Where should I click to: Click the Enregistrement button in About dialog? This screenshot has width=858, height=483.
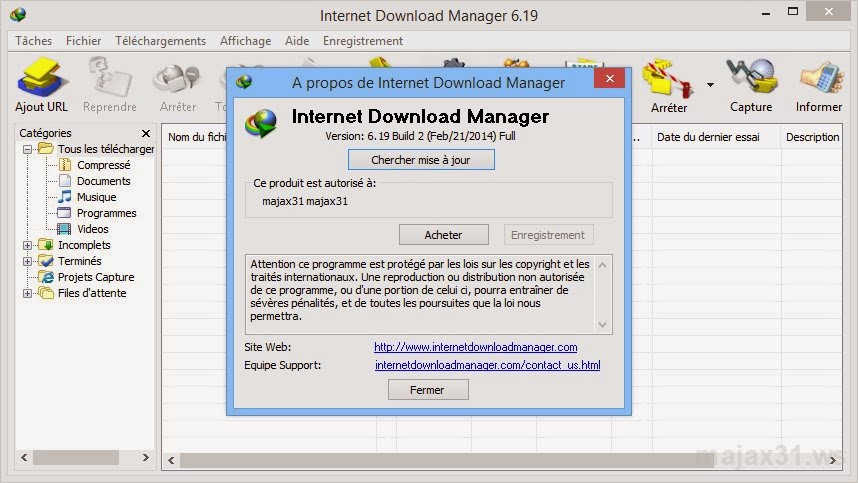[548, 235]
